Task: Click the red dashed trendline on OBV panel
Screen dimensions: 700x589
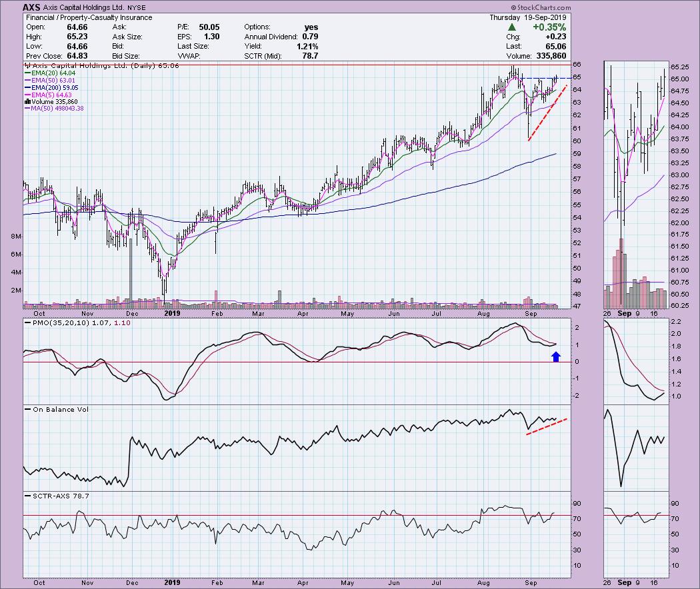Action: (547, 426)
